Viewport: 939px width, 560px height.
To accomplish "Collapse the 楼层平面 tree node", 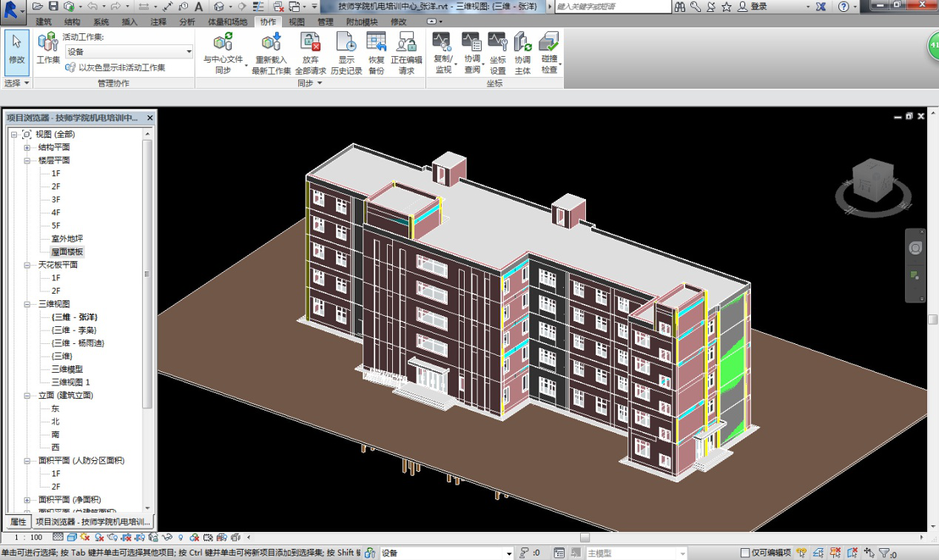I will tap(27, 161).
